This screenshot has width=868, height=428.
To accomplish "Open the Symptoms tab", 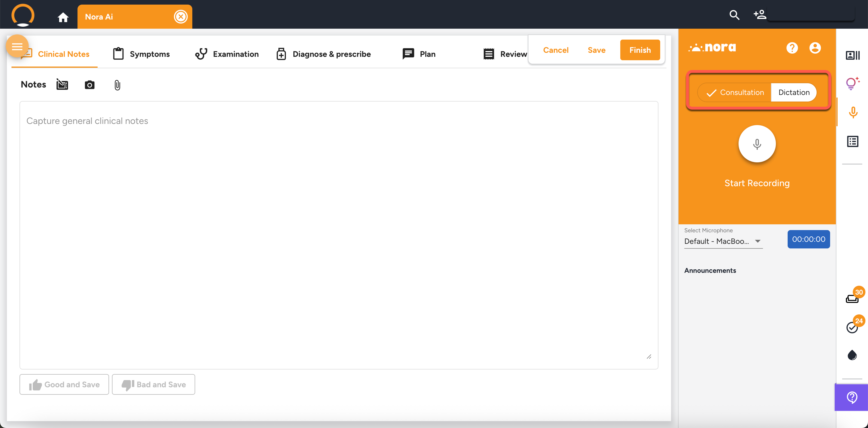I will 141,54.
